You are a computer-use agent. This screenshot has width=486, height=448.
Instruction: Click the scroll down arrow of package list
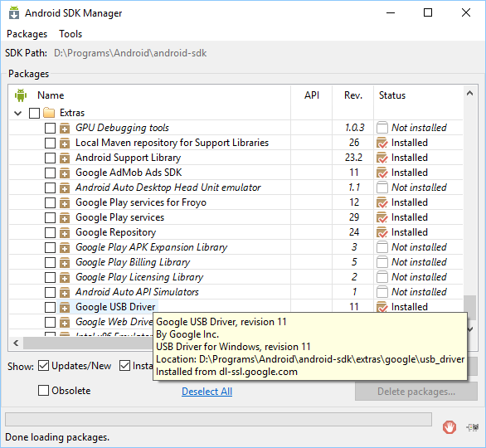pos(470,329)
